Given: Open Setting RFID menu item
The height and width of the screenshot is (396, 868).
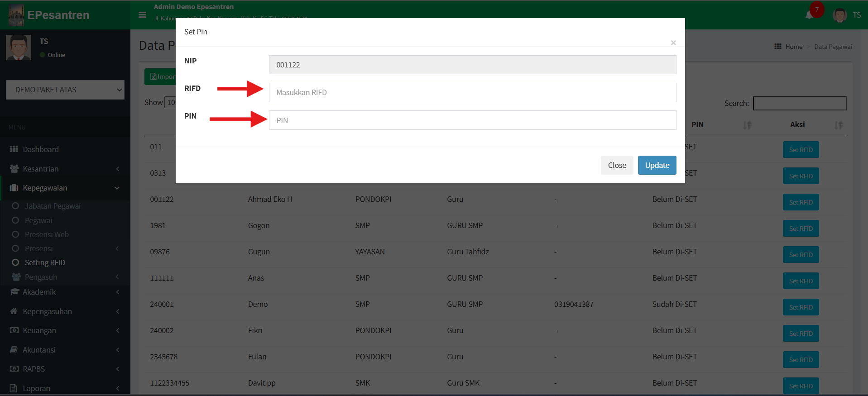Looking at the screenshot, I should click(x=45, y=262).
